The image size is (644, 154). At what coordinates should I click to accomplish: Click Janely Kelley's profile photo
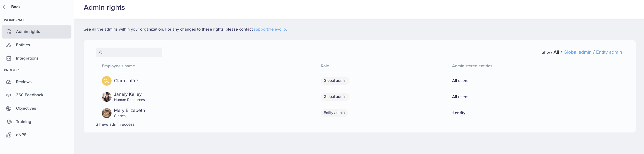[x=107, y=97]
